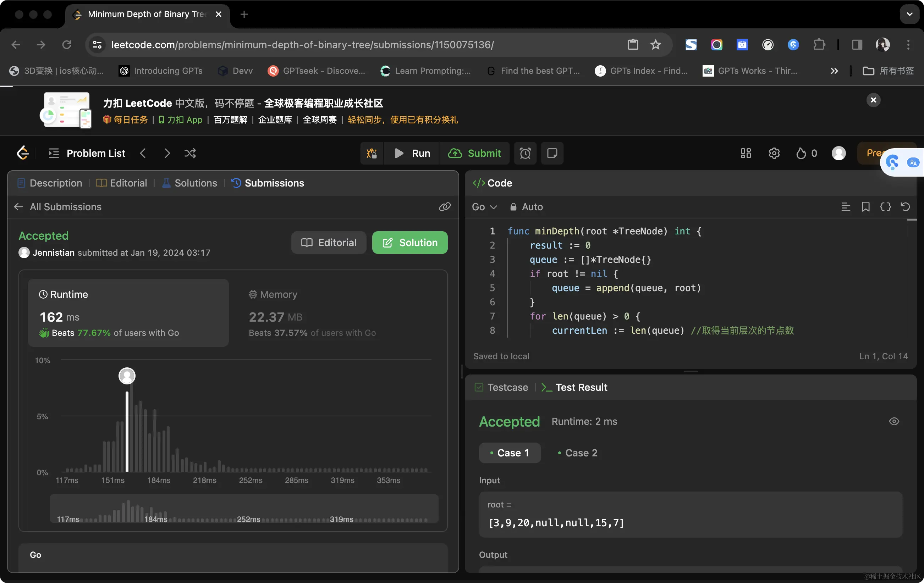The width and height of the screenshot is (924, 583).
Task: Reset code to default icon
Action: 905,207
